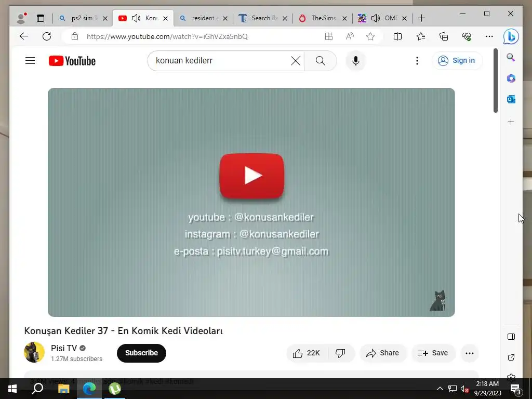Open Windows Start menu
The image size is (532, 399).
pos(12,389)
